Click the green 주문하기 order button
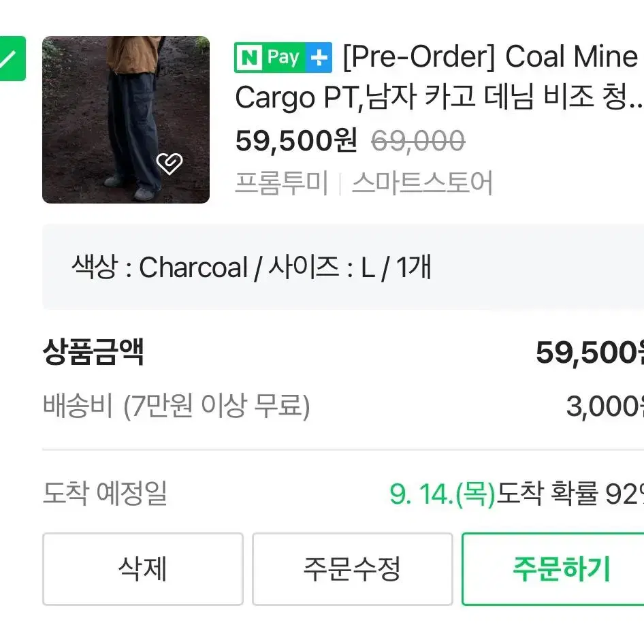The height and width of the screenshot is (644, 644). tap(553, 569)
